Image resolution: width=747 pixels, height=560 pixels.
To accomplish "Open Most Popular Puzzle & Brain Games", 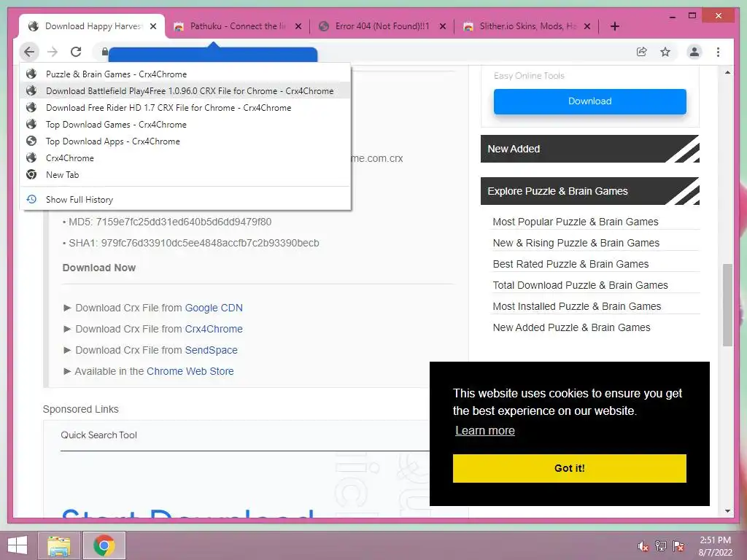I will pos(576,222).
